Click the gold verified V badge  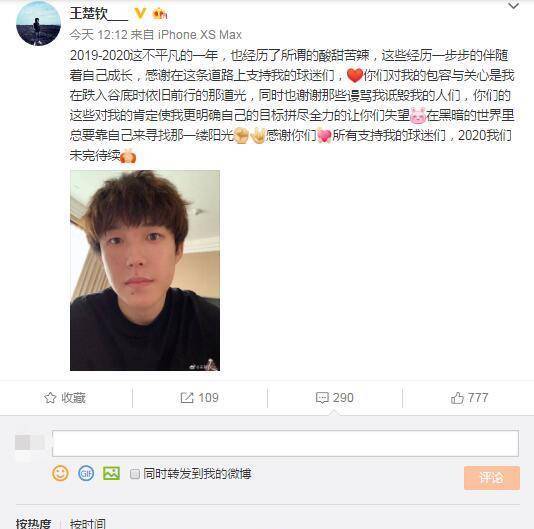coord(140,13)
